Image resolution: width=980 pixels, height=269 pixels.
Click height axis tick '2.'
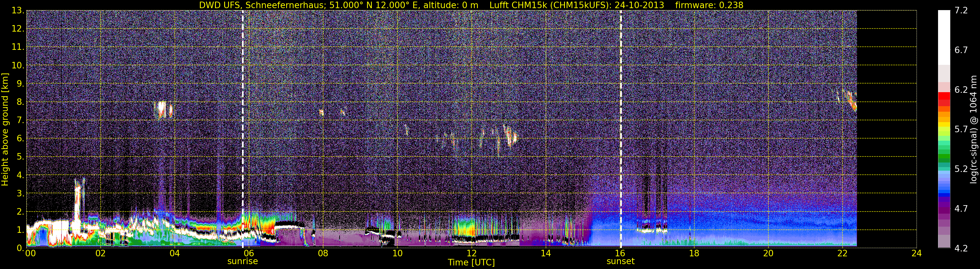(x=20, y=212)
